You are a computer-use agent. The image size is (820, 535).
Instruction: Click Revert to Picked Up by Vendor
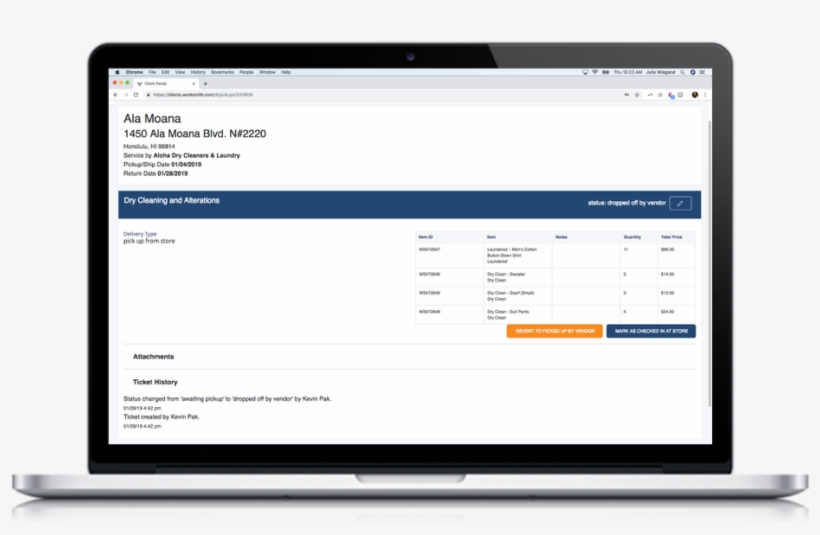point(553,330)
